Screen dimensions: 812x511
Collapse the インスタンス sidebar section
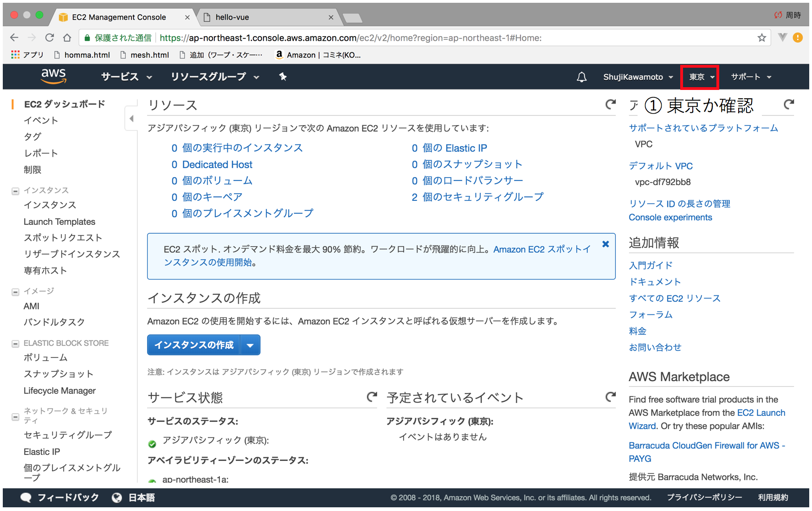tap(15, 191)
